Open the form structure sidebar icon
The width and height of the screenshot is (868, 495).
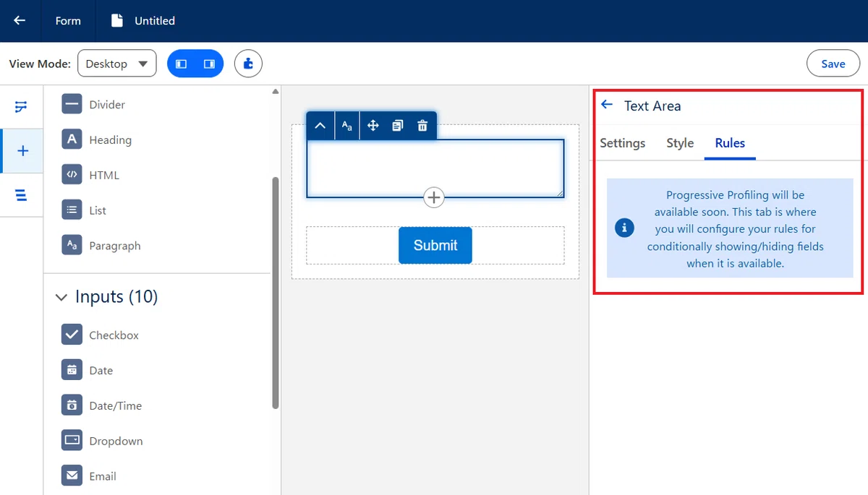pos(22,107)
